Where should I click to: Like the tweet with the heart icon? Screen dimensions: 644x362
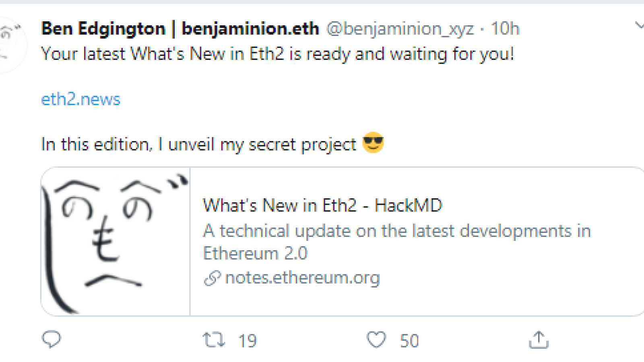376,340
